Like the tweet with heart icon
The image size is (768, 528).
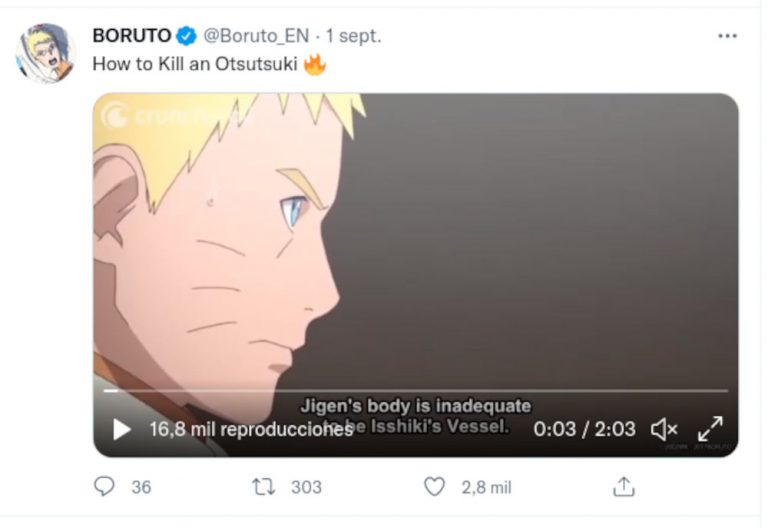434,487
